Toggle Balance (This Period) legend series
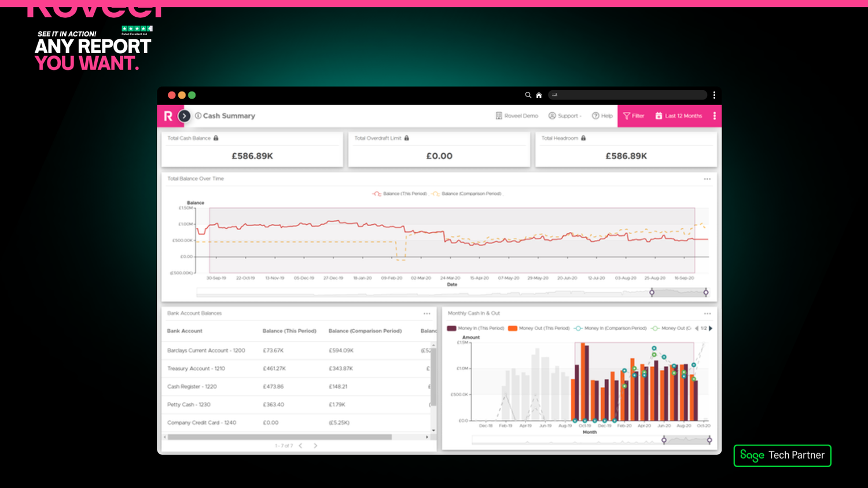Screen dimensions: 868x488 tap(400, 194)
